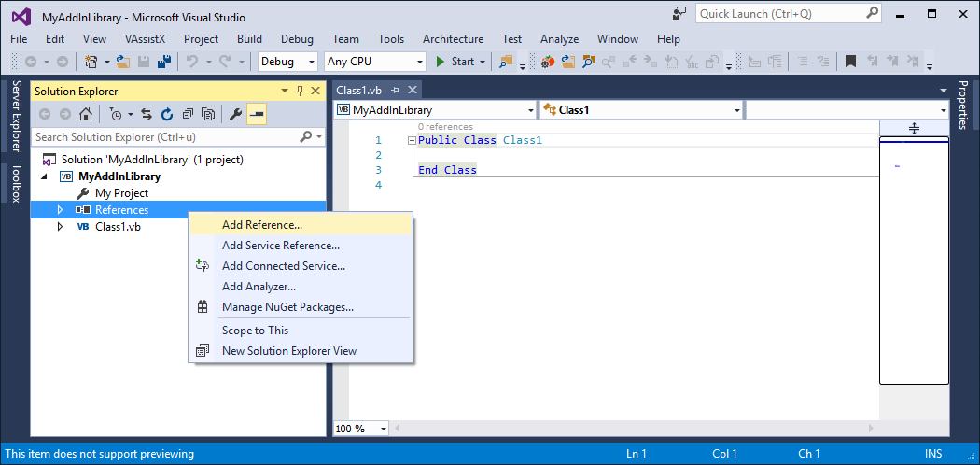
Task: Select Add Service Reference... menu item
Action: [x=300, y=246]
